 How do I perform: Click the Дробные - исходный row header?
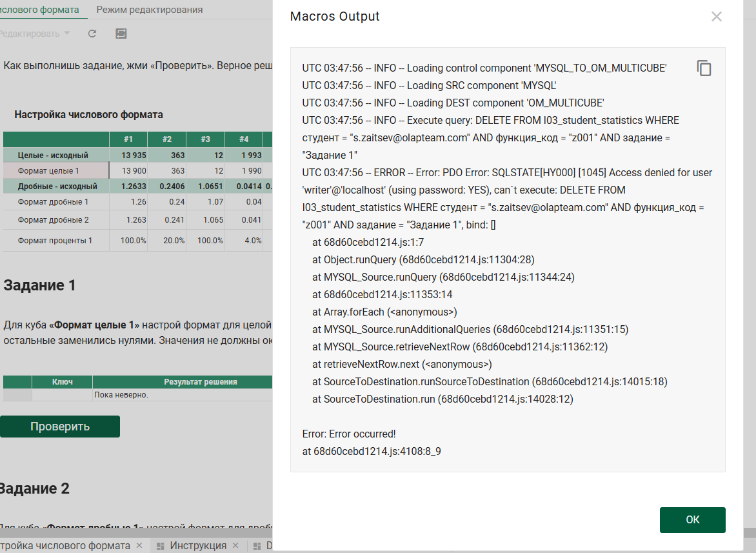coord(56,186)
